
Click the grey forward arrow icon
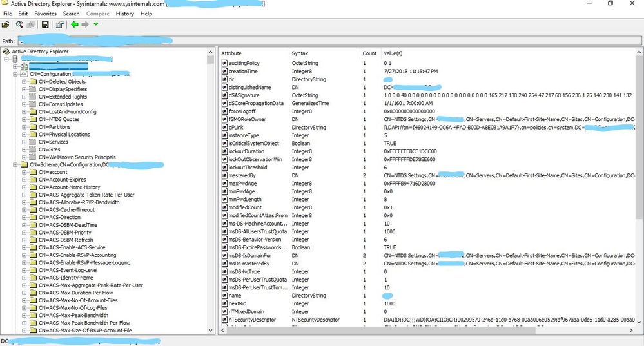(x=85, y=24)
